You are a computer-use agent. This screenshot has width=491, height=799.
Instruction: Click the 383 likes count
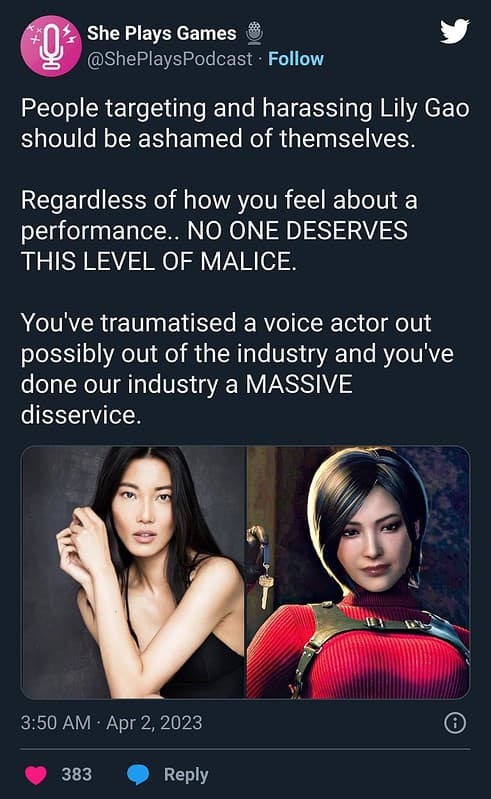pyautogui.click(x=76, y=775)
